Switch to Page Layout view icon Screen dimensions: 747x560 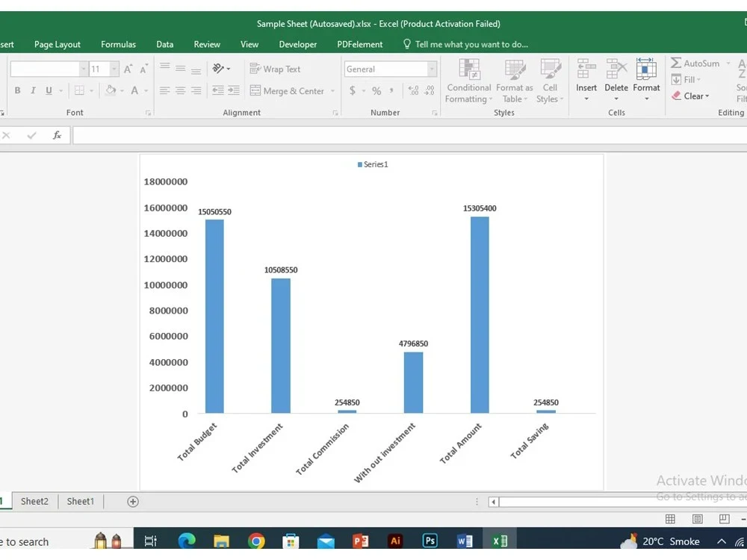point(698,519)
